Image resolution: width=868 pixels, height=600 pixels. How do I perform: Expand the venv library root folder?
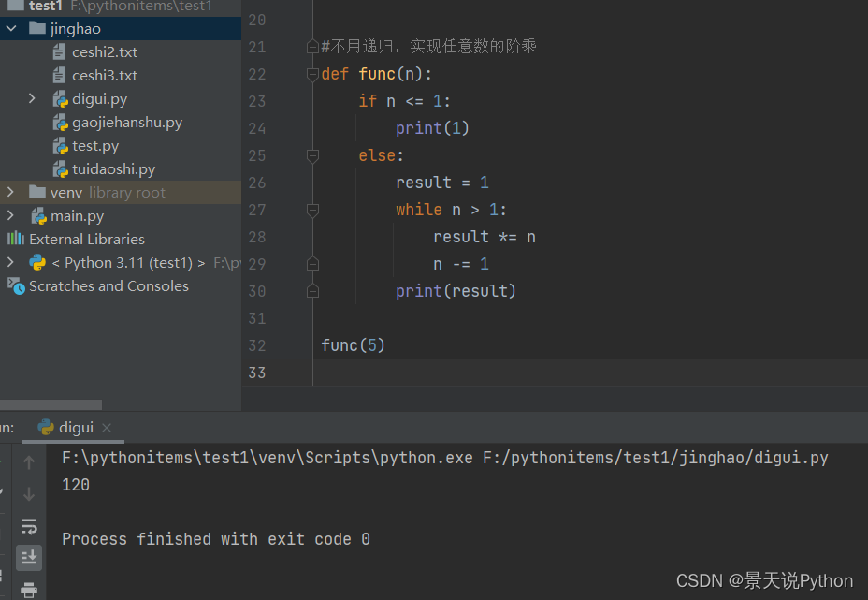[10, 192]
